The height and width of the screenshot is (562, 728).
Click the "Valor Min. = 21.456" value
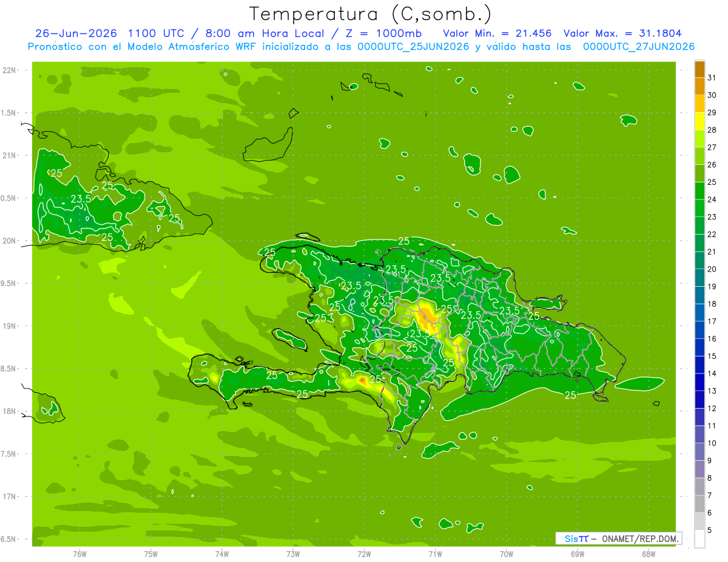(x=497, y=33)
